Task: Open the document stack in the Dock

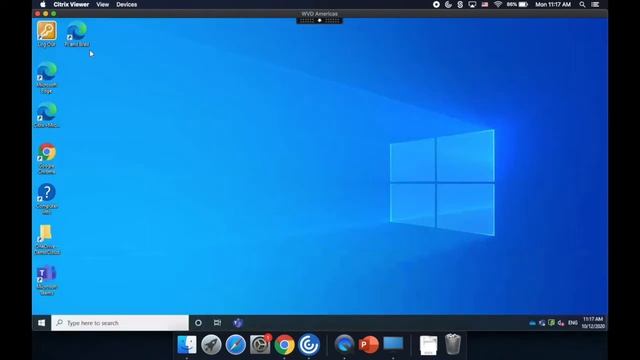Action: pos(429,345)
